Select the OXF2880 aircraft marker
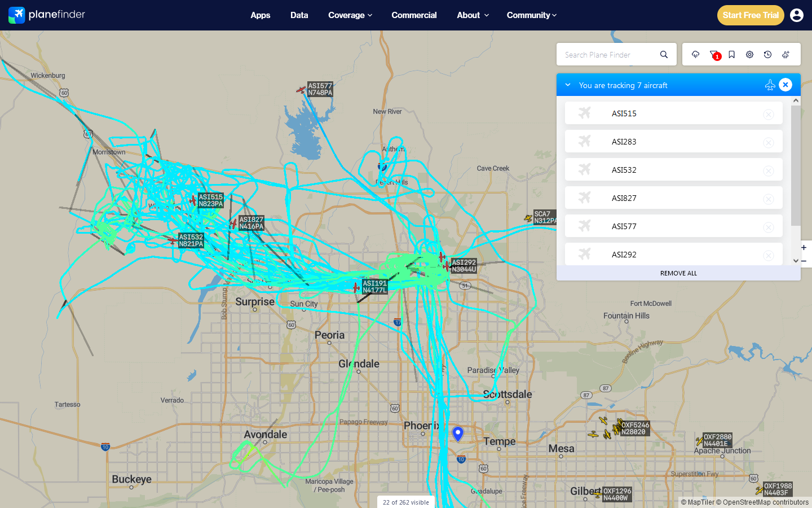The width and height of the screenshot is (812, 508). (699, 441)
